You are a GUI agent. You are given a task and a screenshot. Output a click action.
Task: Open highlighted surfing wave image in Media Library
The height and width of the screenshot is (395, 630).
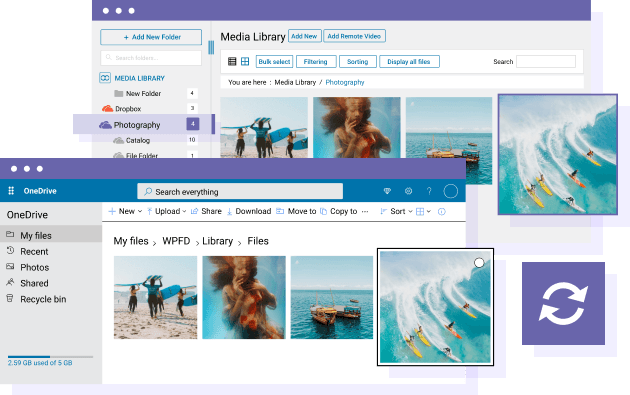(x=558, y=154)
